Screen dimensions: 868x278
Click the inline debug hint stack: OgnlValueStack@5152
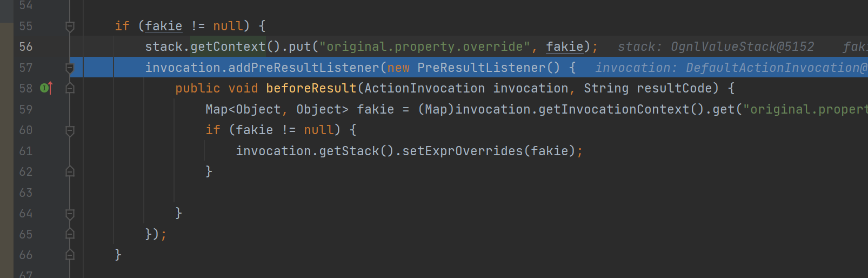pyautogui.click(x=716, y=47)
